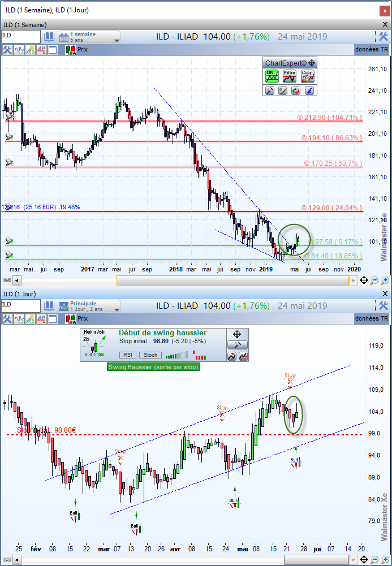Click the blank panel icon in weekly toolbar
Viewport: 392px width, 566px height.
[x=53, y=50]
